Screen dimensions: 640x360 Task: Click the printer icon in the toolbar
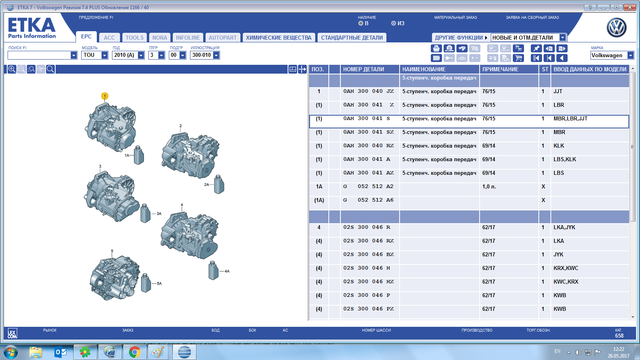click(436, 48)
